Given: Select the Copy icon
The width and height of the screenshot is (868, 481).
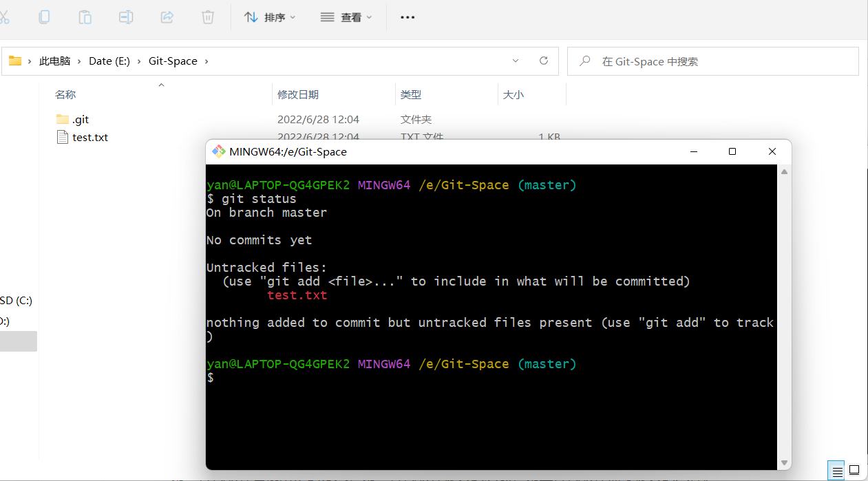Looking at the screenshot, I should 44,17.
